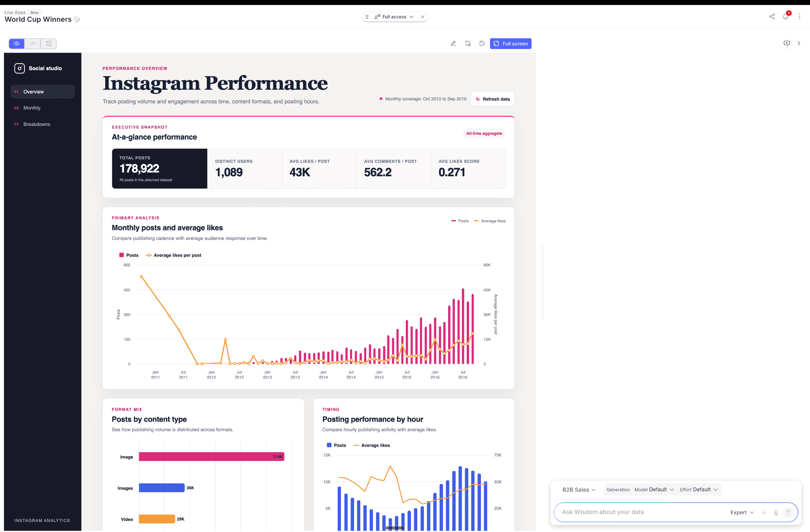Click the Full screen button
This screenshot has width=810, height=532.
(511, 43)
